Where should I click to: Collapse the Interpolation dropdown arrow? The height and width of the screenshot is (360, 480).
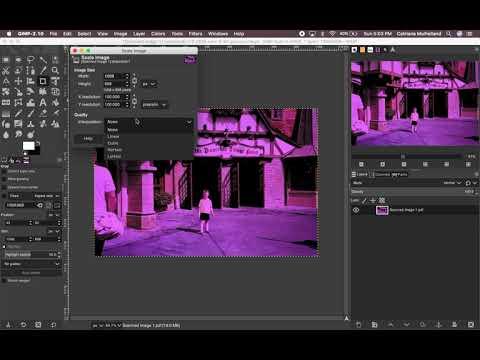pyautogui.click(x=189, y=122)
